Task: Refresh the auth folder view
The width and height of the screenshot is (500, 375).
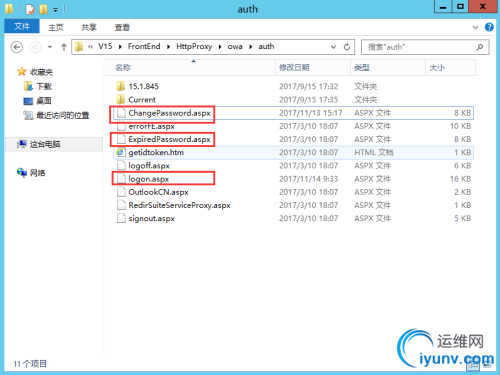Action: click(x=347, y=47)
